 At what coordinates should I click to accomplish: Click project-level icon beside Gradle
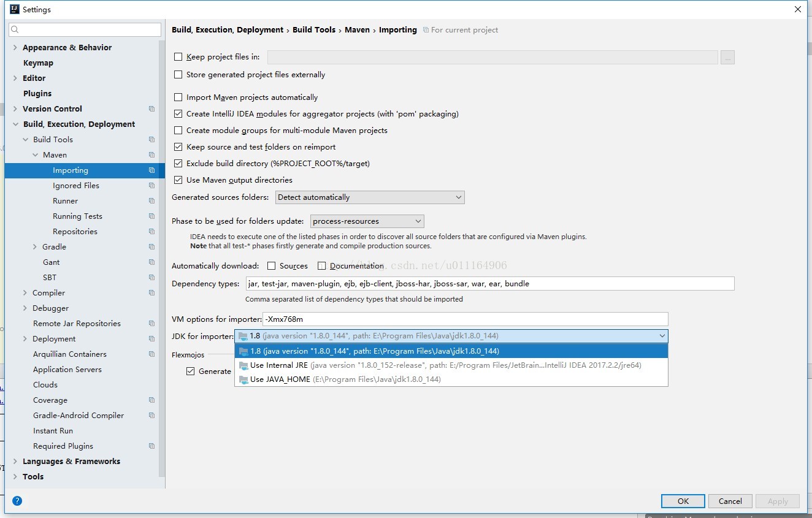tap(151, 247)
